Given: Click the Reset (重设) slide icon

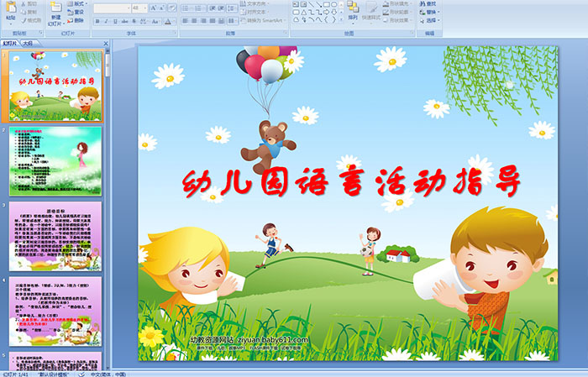Looking at the screenshot, I should [x=70, y=12].
